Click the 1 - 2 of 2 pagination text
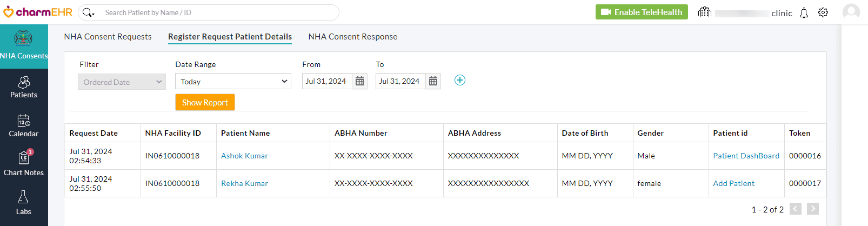Image resolution: width=868 pixels, height=226 pixels. [767, 209]
